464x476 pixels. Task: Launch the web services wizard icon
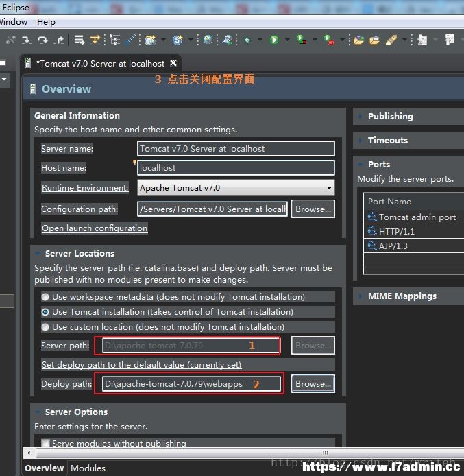[227, 40]
